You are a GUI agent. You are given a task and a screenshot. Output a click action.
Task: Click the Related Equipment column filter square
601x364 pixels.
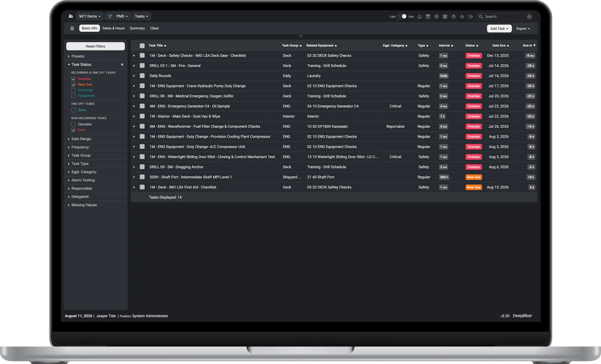(x=336, y=46)
